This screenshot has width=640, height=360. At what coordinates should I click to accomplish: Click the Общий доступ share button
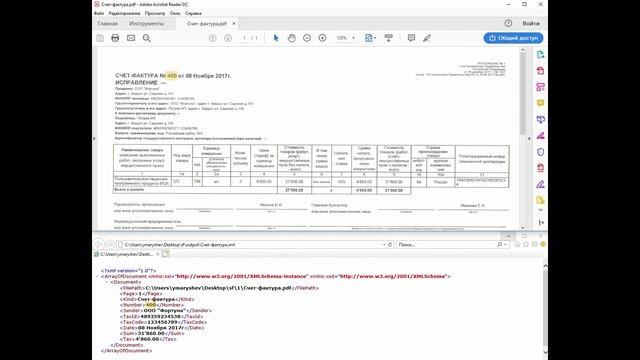point(513,38)
